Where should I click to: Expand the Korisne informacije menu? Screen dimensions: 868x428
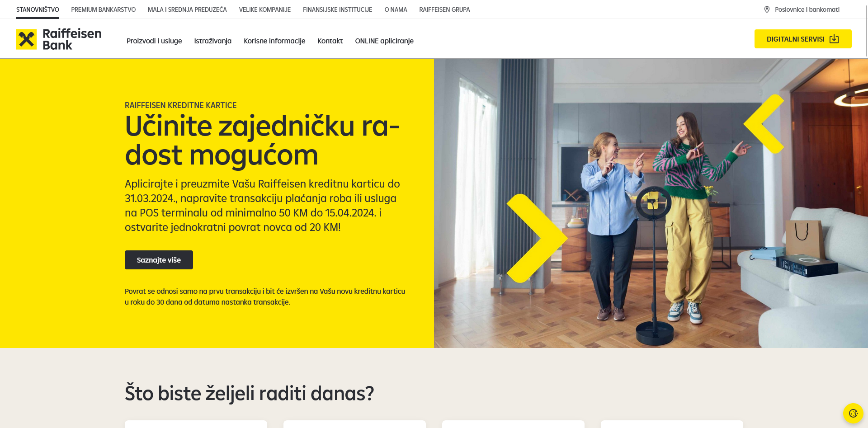[274, 41]
